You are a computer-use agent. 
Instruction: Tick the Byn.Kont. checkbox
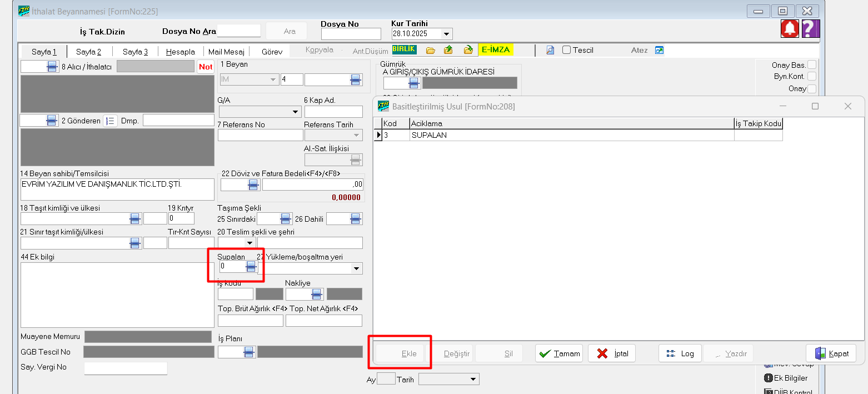[812, 76]
